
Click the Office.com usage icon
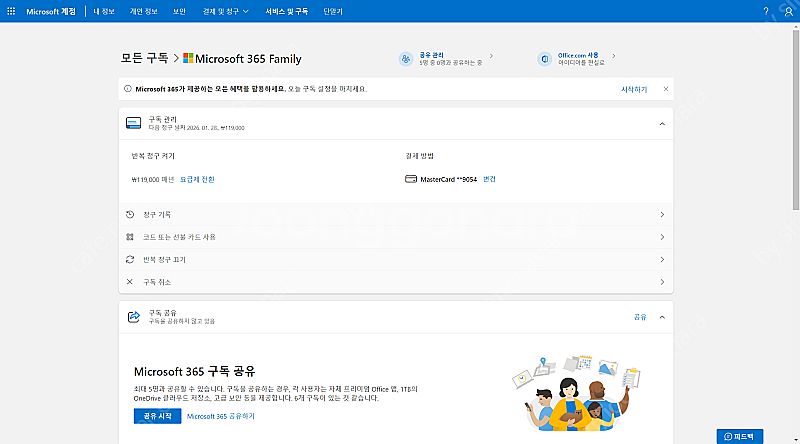(544, 59)
